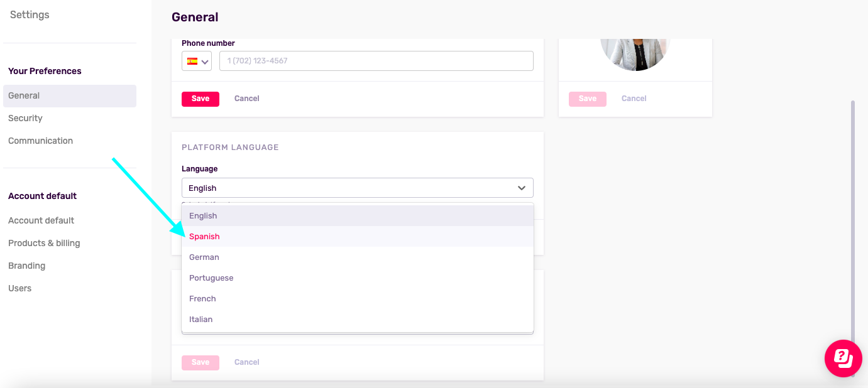Click the phone number input field

click(376, 60)
